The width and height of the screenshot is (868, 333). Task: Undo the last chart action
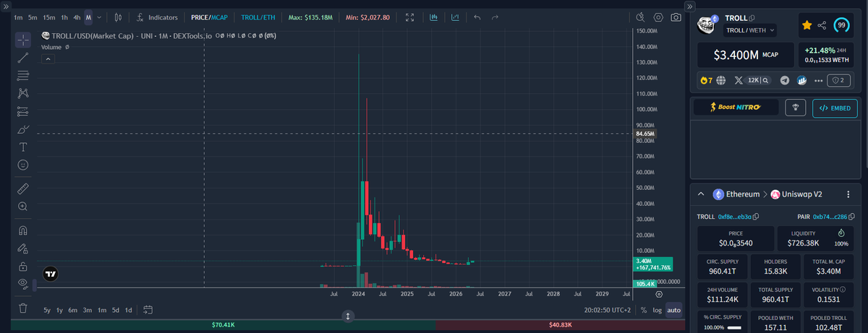477,17
